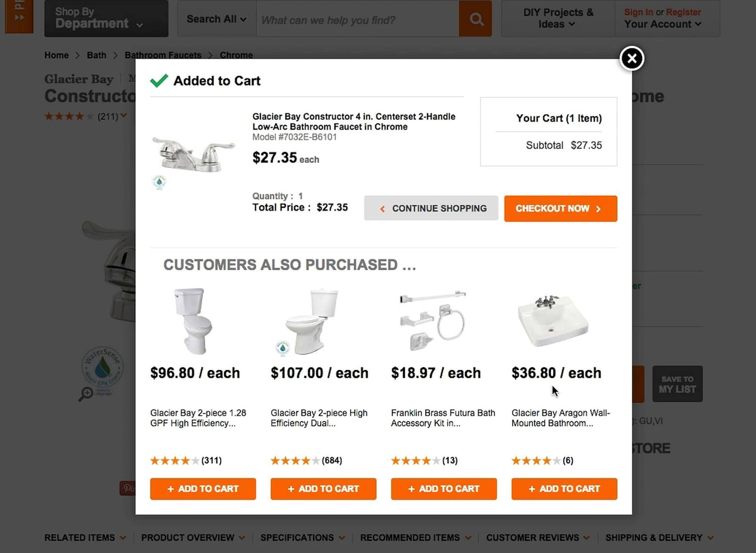Image resolution: width=756 pixels, height=553 pixels.
Task: Click the orange search magnifier button
Action: click(475, 19)
